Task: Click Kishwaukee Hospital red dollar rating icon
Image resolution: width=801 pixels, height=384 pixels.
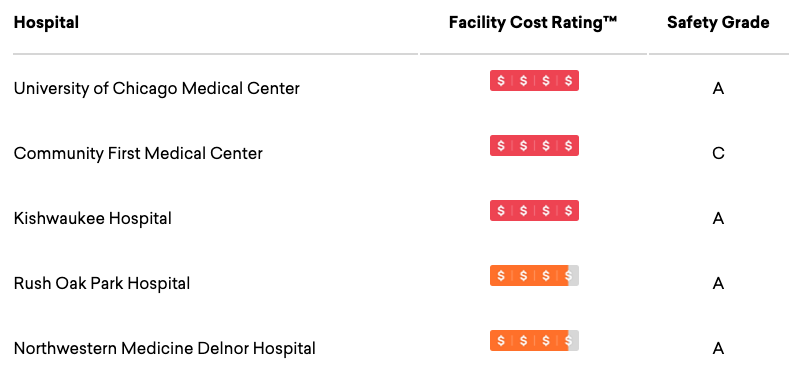Action: pyautogui.click(x=534, y=210)
